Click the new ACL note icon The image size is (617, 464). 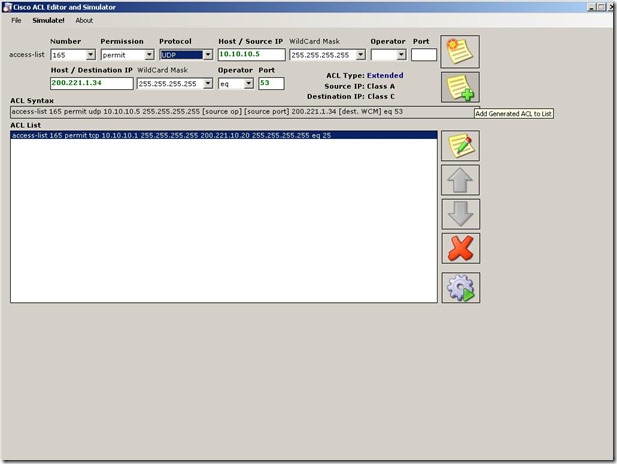tap(460, 52)
